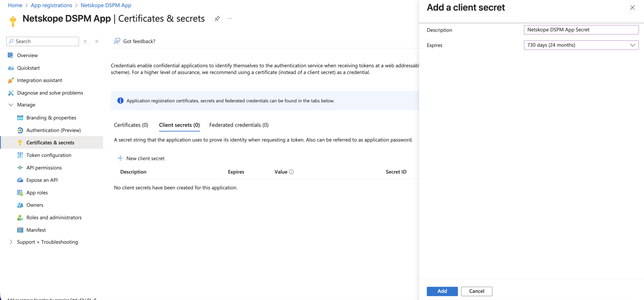The width and height of the screenshot is (644, 300).
Task: Select the Client secrets (0) tab
Action: pos(179,125)
